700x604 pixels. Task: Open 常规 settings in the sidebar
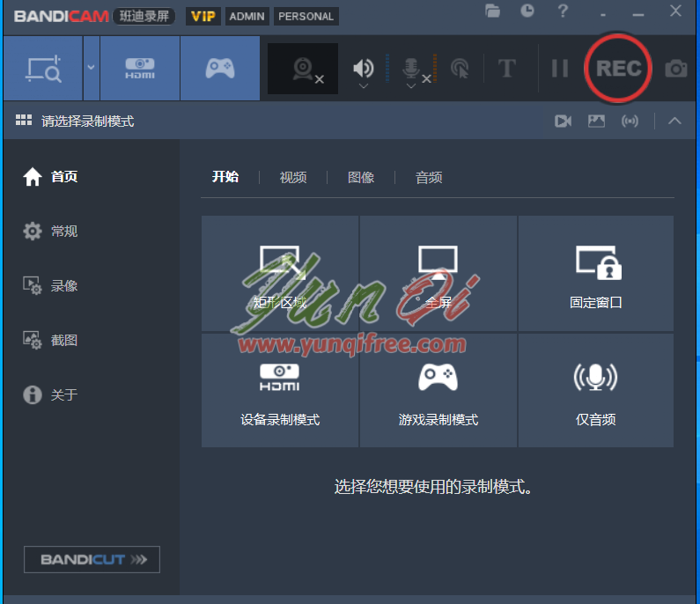[50, 232]
